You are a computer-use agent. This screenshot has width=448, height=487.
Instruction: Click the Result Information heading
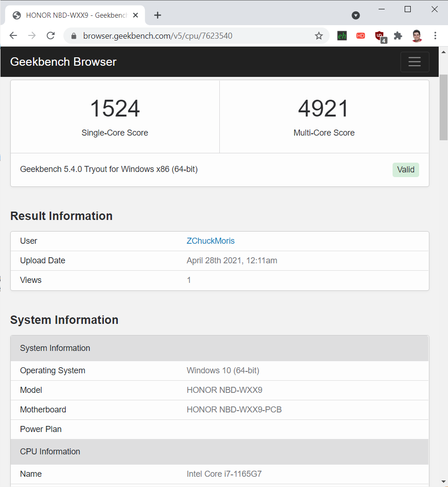coord(61,216)
